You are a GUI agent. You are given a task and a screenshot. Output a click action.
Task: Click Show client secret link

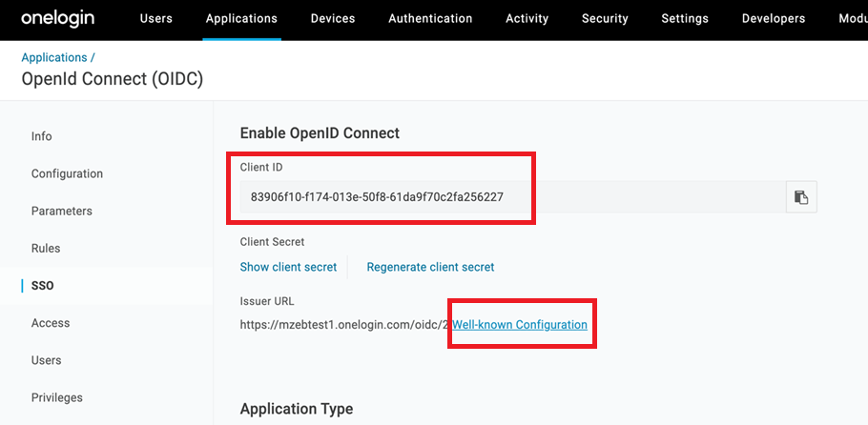point(288,267)
